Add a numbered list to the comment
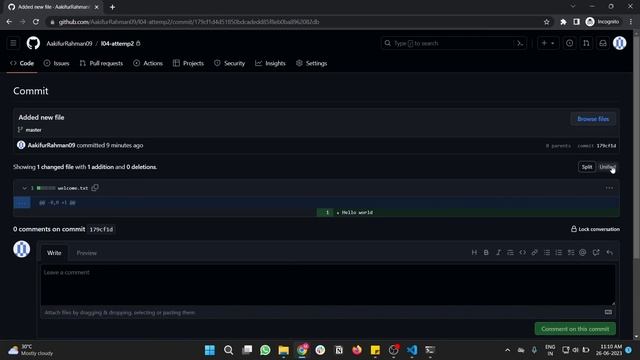The image size is (640, 360). (559, 253)
